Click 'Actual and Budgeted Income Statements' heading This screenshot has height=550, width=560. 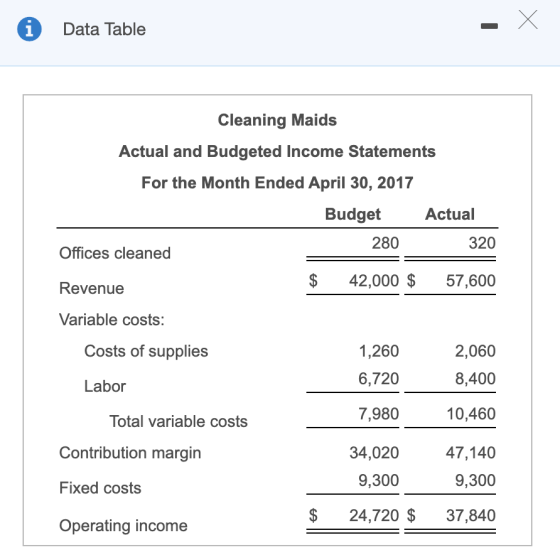click(277, 151)
